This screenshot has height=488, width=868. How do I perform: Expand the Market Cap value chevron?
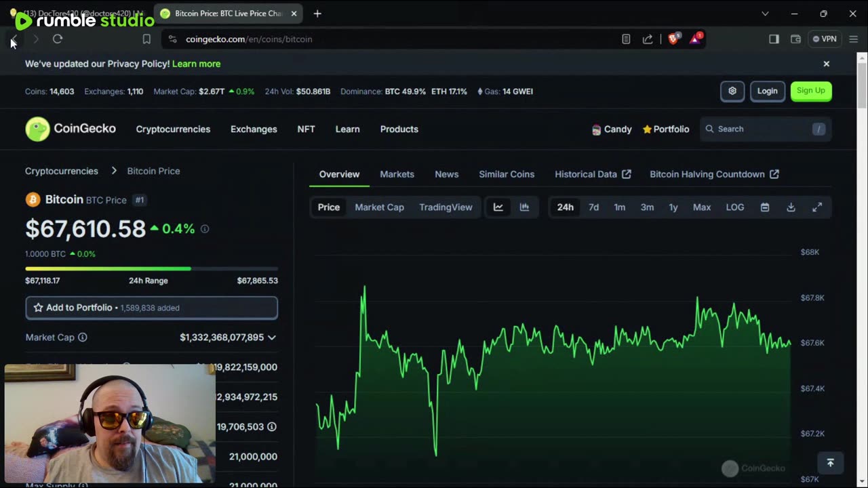tap(272, 338)
